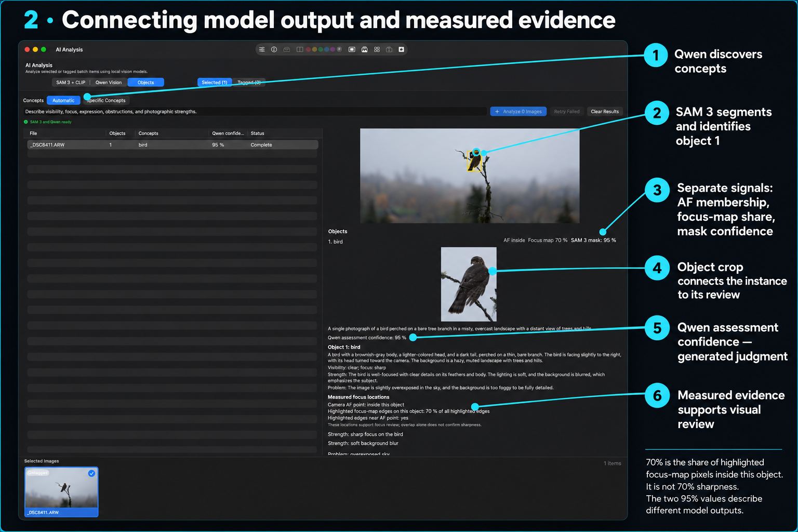Viewport: 798px width, 532px height.
Task: Open the adjustment sliders toolbar icon
Action: 262,49
